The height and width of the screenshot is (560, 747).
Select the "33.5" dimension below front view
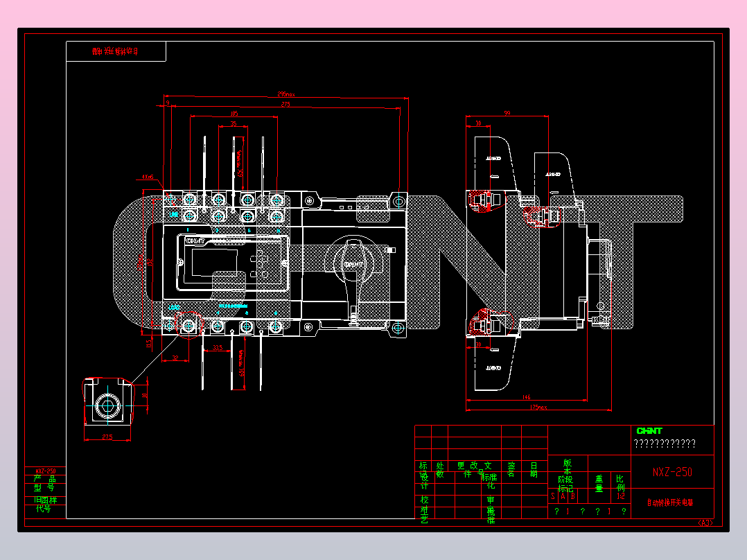point(218,347)
